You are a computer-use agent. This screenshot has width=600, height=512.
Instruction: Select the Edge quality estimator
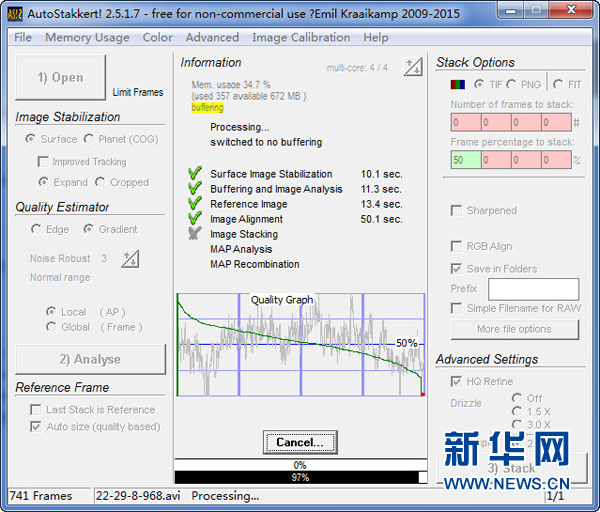(x=36, y=229)
